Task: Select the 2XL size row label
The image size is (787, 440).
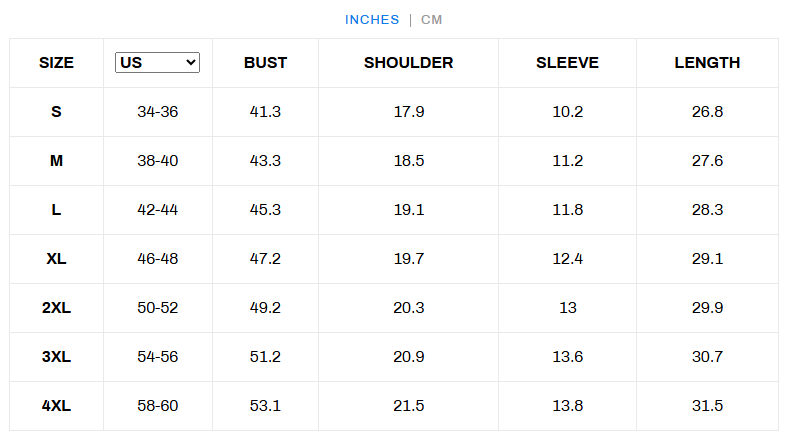Action: pyautogui.click(x=56, y=308)
